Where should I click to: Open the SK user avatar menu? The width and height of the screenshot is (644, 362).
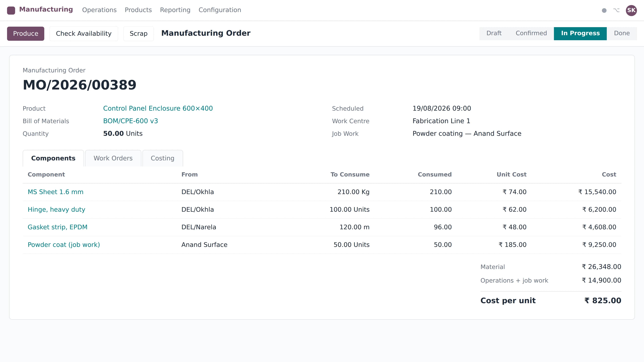631,10
